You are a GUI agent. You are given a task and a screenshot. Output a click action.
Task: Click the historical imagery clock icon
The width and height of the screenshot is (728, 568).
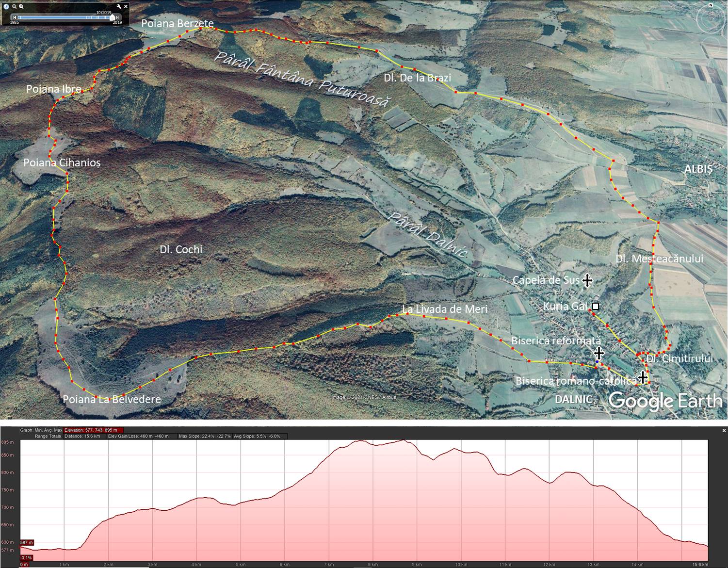coord(6,6)
